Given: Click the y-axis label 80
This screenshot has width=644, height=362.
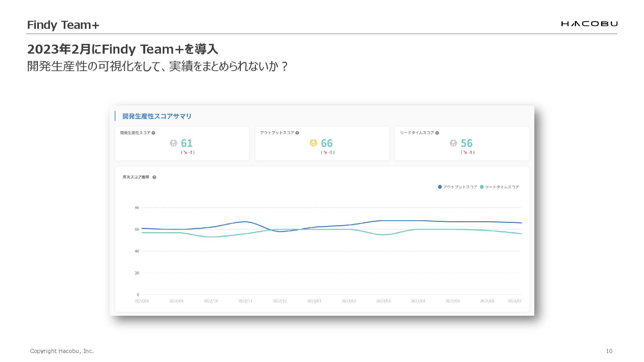Looking at the screenshot, I should pos(137,208).
